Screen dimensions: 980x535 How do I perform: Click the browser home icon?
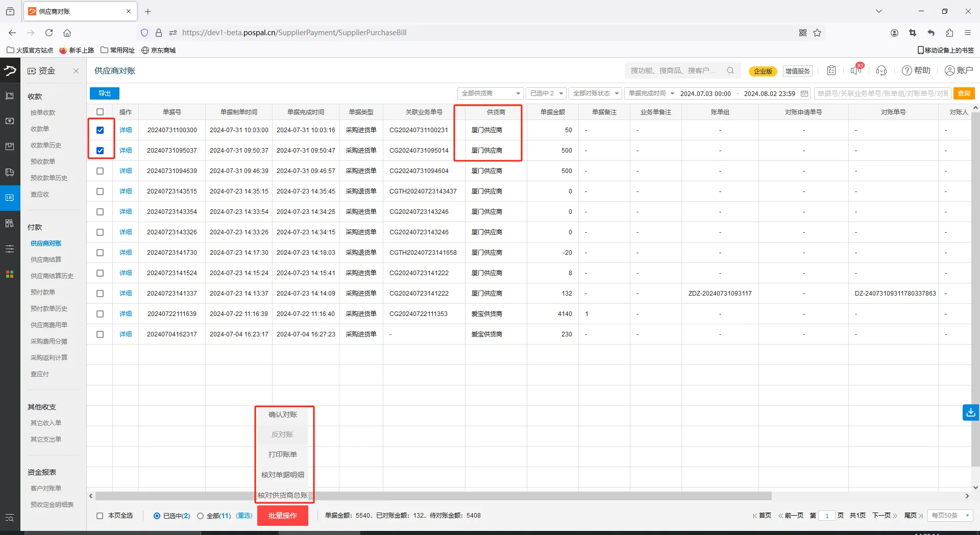click(67, 33)
